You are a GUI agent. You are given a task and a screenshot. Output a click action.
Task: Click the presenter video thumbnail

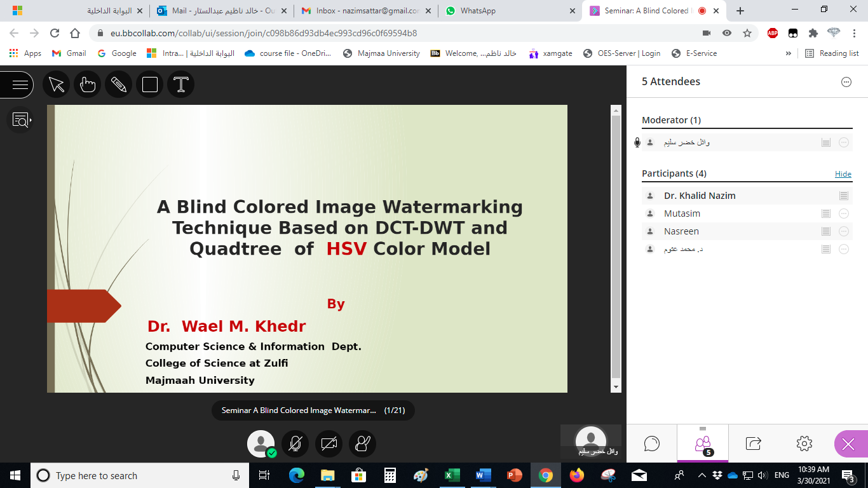click(x=591, y=442)
